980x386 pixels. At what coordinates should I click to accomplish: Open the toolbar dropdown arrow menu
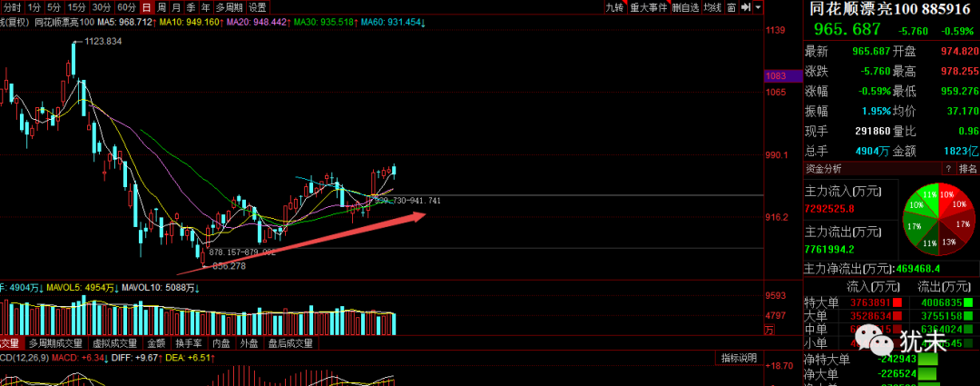pyautogui.click(x=758, y=7)
